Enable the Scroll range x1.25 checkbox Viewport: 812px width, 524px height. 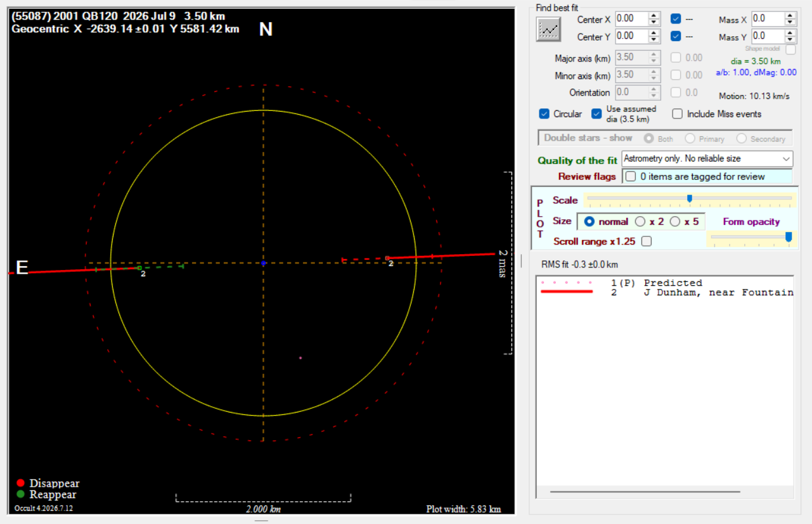click(x=647, y=241)
